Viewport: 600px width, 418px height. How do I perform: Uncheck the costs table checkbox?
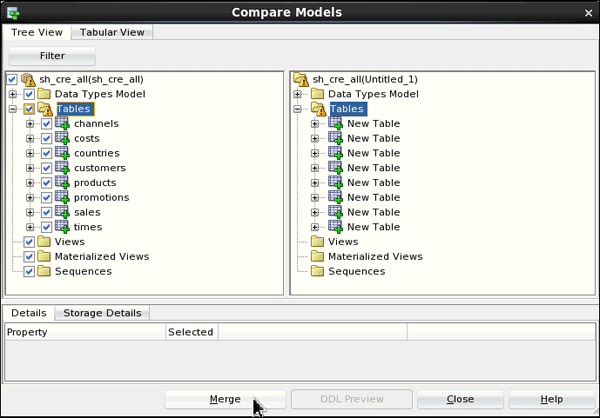click(46, 138)
